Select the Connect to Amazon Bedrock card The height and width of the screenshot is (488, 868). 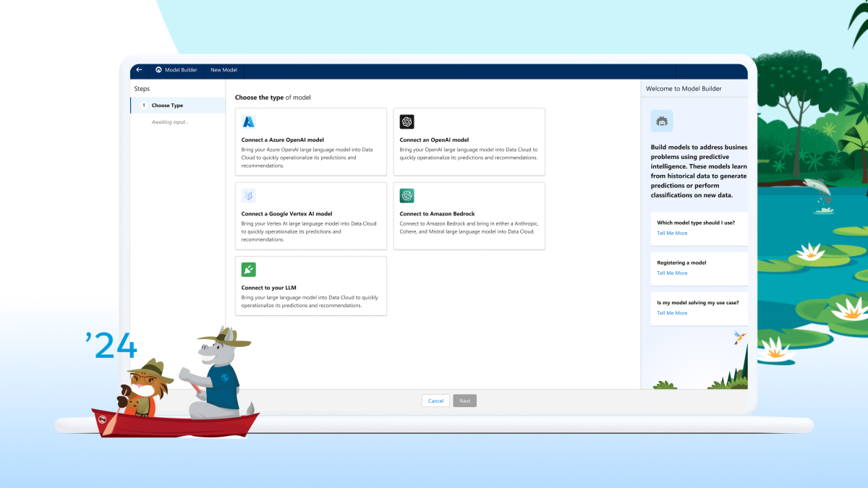point(469,215)
